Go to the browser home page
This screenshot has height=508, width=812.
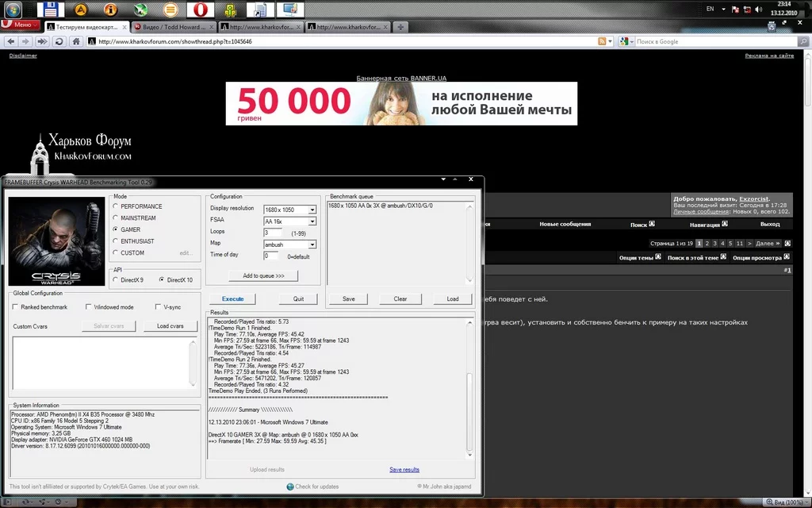tap(75, 41)
